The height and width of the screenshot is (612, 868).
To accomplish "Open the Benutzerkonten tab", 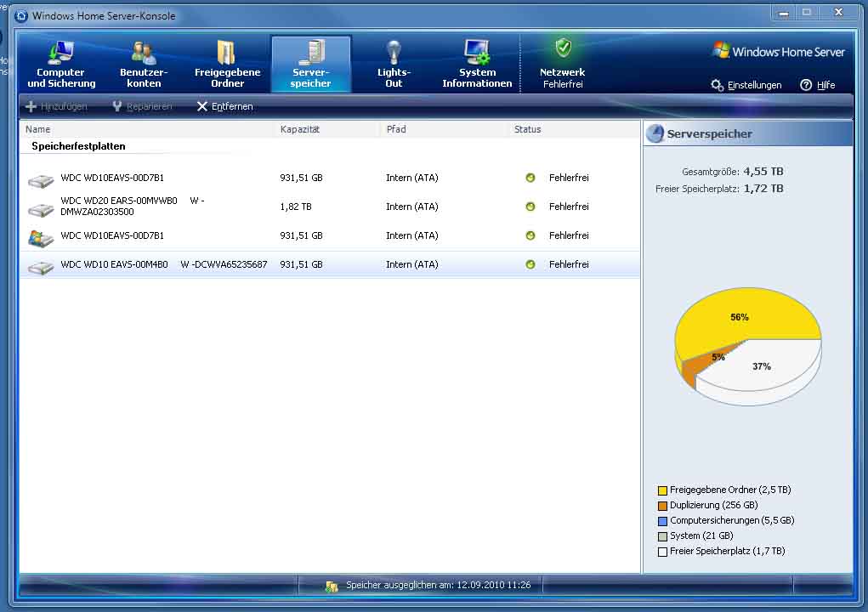I will tap(144, 65).
